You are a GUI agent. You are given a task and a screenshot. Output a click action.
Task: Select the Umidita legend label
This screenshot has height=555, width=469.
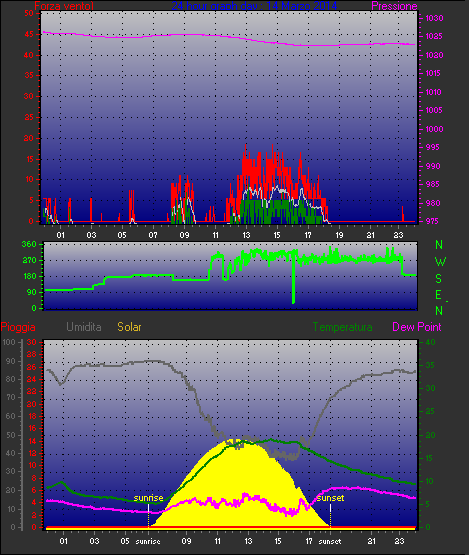pyautogui.click(x=84, y=327)
